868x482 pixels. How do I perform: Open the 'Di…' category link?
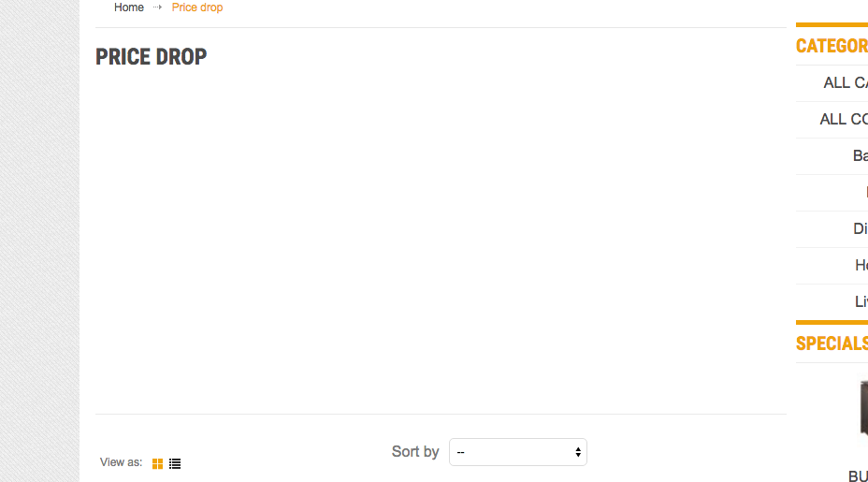point(860,229)
